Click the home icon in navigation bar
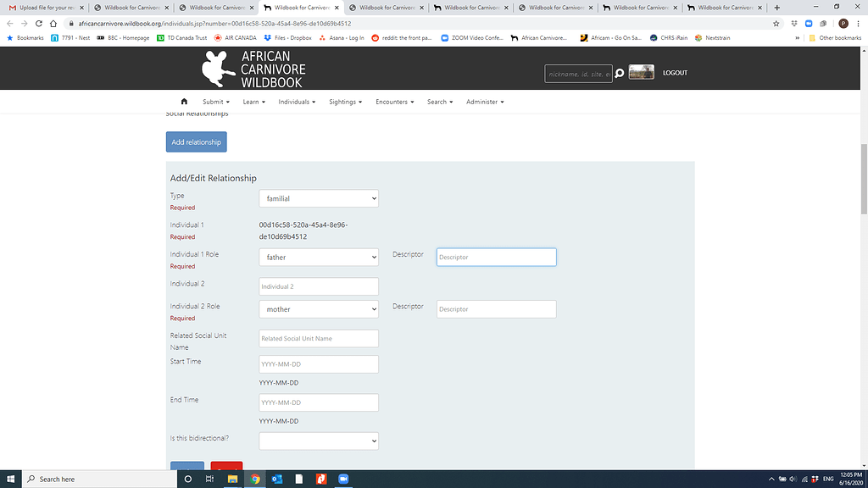 184,102
